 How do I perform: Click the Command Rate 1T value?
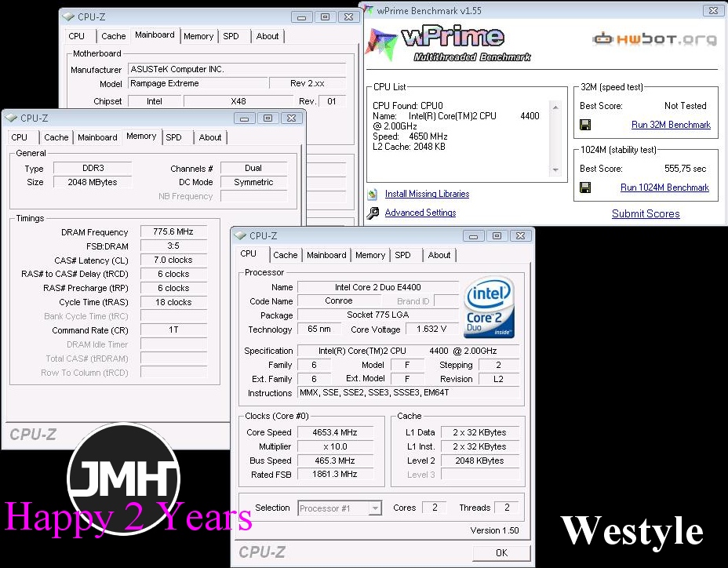(173, 330)
